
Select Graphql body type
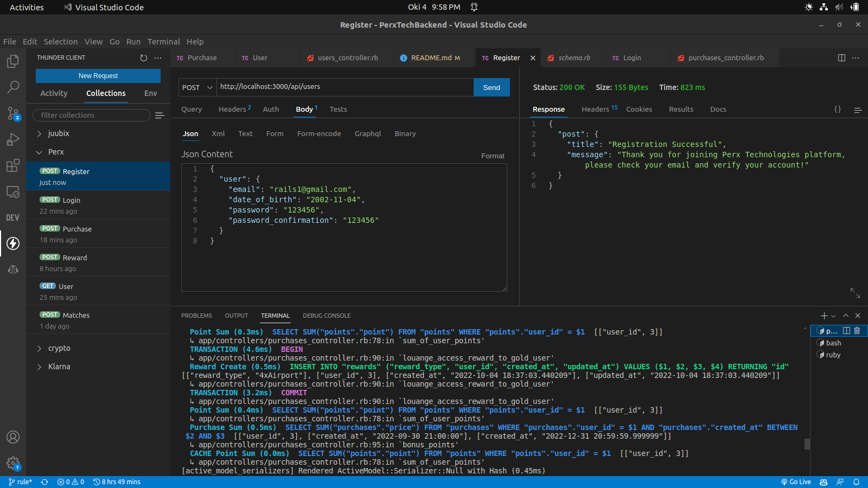click(368, 133)
